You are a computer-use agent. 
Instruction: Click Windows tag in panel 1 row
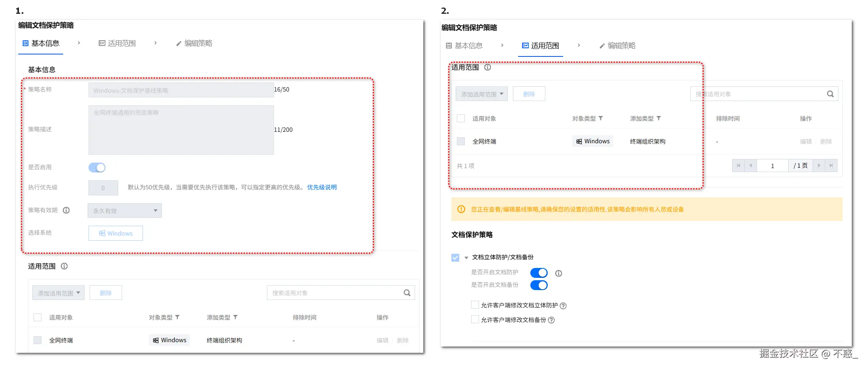coord(169,340)
